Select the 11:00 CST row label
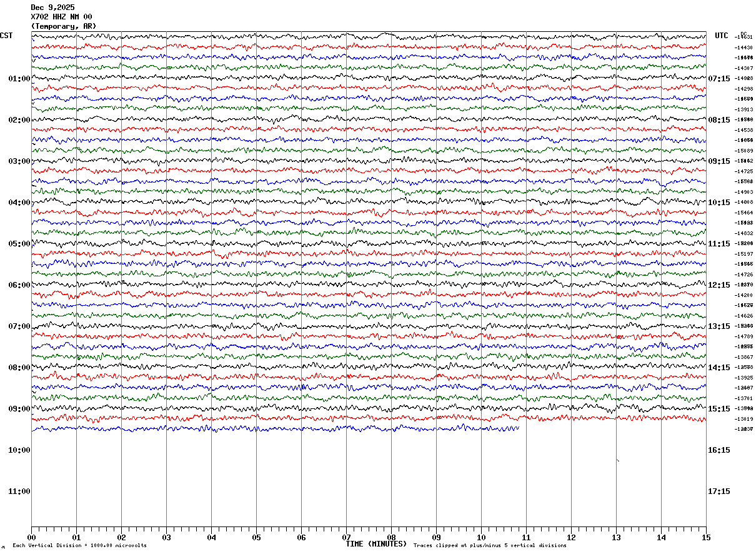756x554 pixels. [x=19, y=491]
